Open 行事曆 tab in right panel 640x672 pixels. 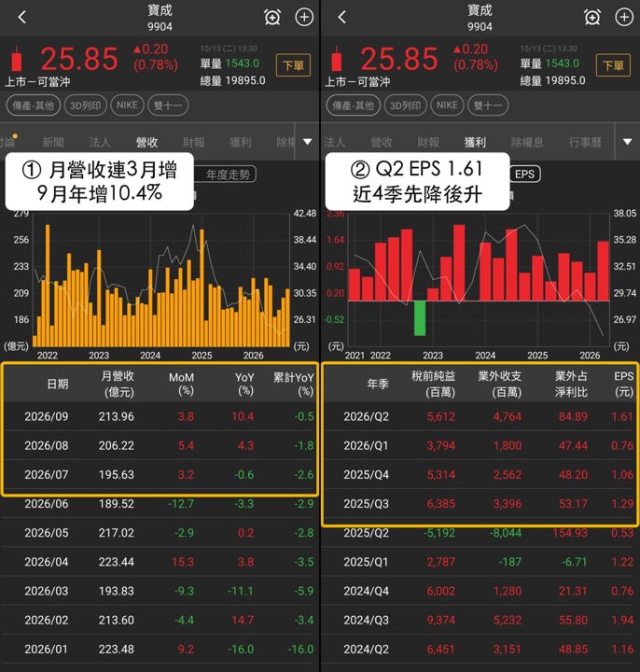(x=585, y=142)
